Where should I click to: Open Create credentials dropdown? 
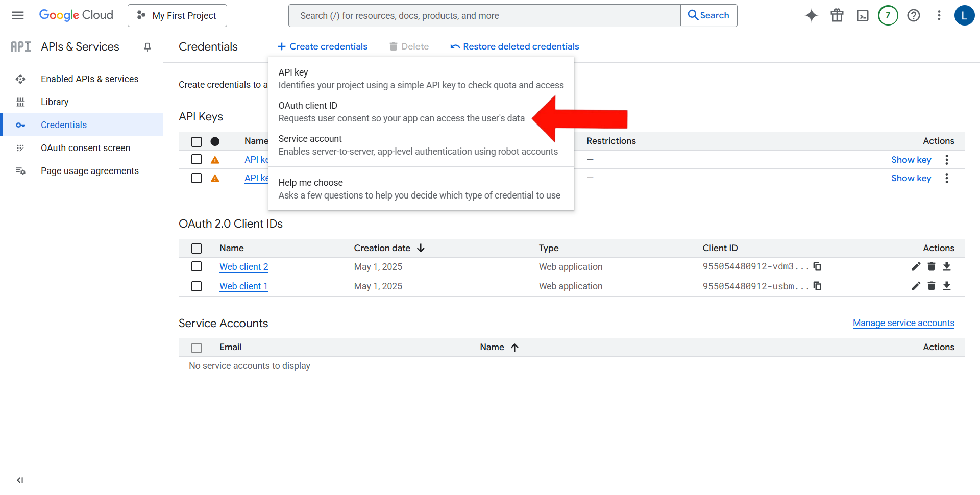pos(322,46)
